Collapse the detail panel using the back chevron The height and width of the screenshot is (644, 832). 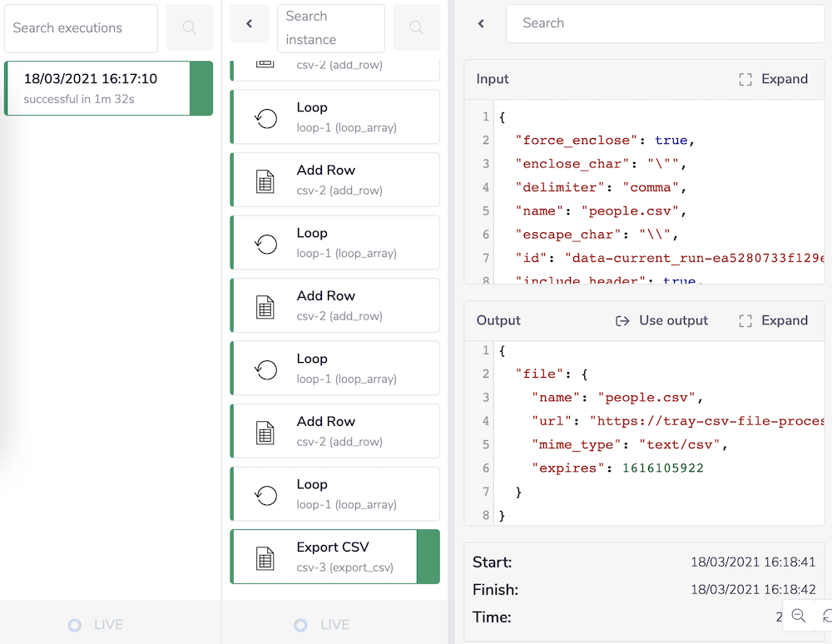[x=480, y=23]
